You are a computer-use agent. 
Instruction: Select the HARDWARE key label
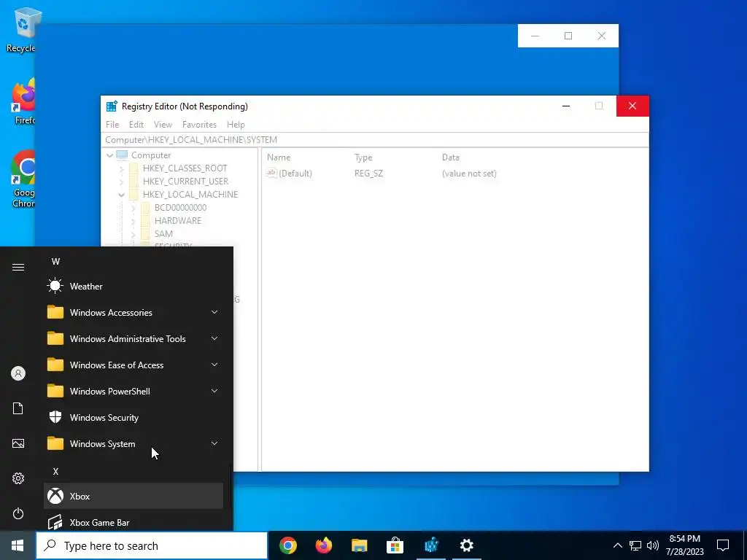tap(178, 220)
